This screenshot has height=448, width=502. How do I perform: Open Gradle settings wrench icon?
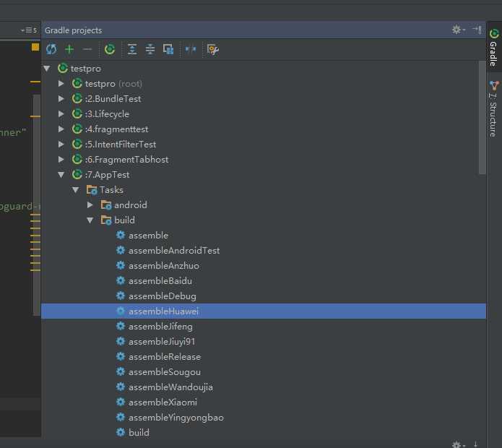(213, 49)
